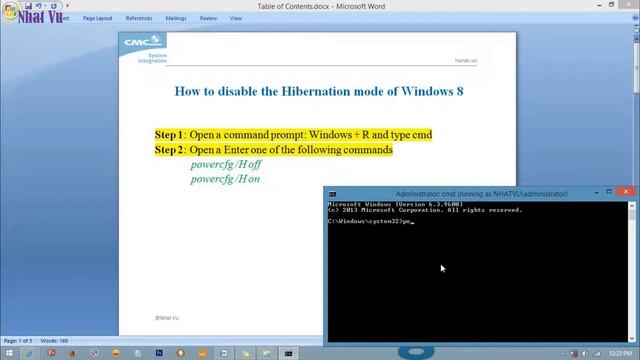Click the cmd window system menu icon
640x360 pixels.
[x=333, y=194]
